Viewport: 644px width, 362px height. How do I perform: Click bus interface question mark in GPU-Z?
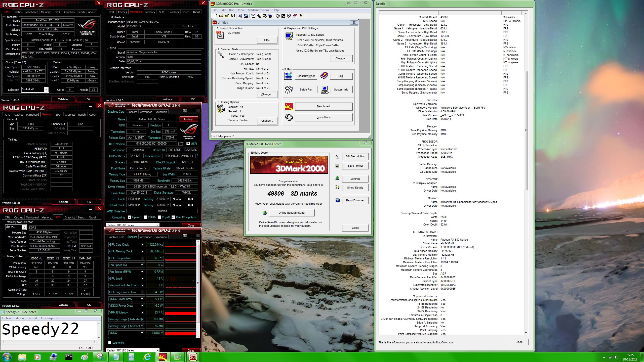[197, 156]
